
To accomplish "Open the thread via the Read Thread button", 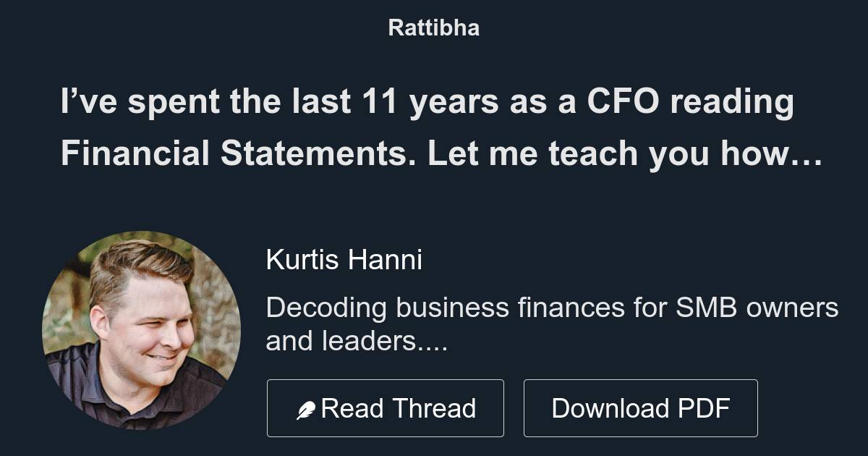I will [x=386, y=408].
